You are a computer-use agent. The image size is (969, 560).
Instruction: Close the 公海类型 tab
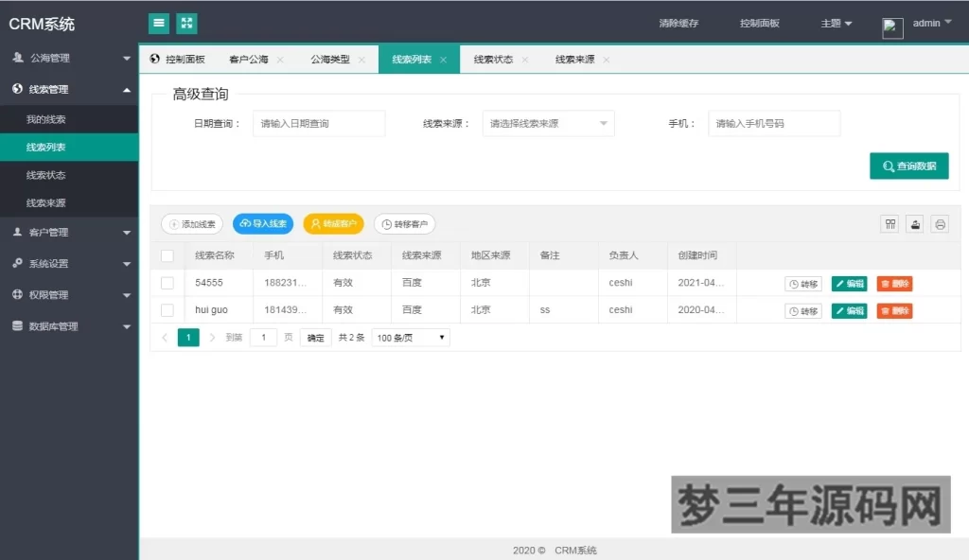[x=361, y=60]
